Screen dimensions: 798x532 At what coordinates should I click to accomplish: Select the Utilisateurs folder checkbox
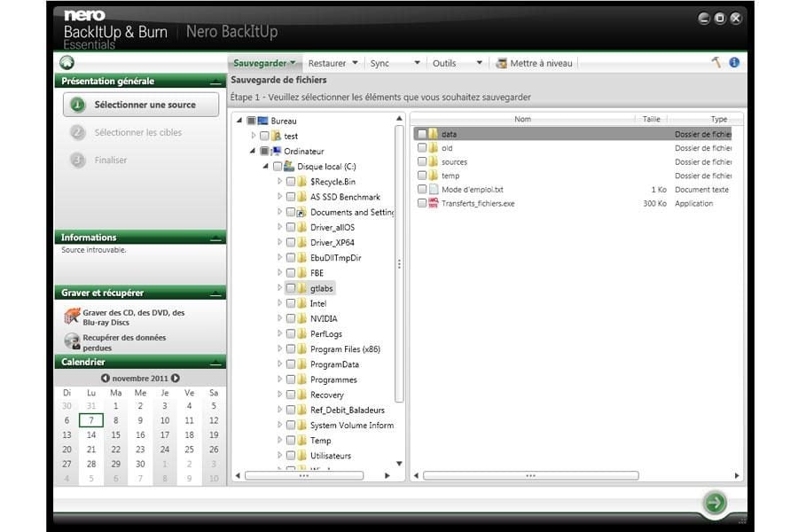[291, 456]
